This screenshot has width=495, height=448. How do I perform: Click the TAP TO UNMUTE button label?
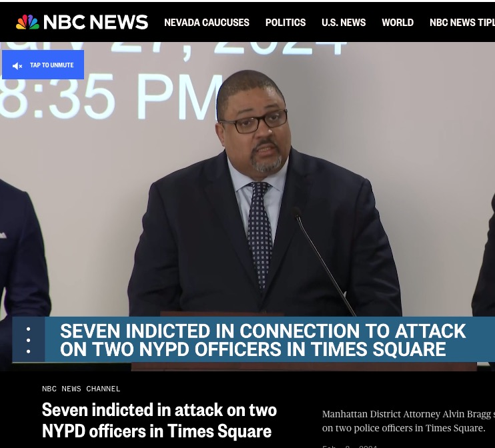pyautogui.click(x=52, y=65)
